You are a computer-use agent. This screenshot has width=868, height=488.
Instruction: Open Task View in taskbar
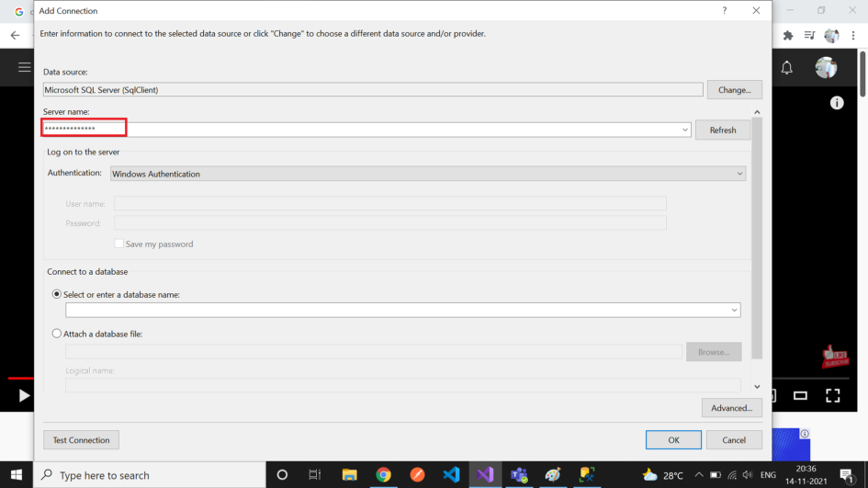315,475
